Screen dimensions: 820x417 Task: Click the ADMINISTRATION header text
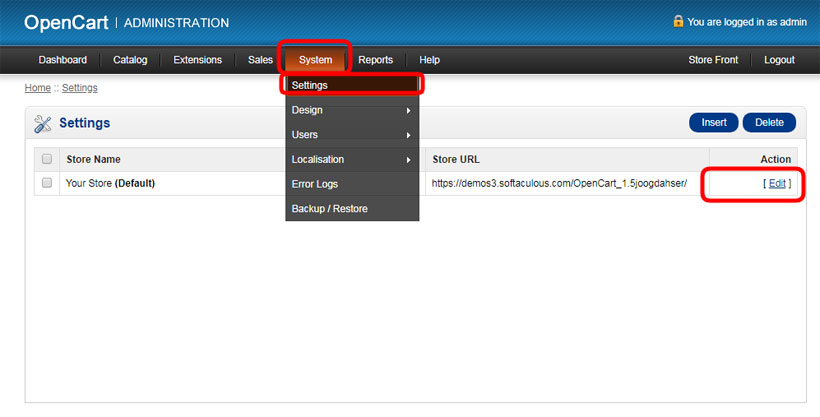[x=176, y=23]
